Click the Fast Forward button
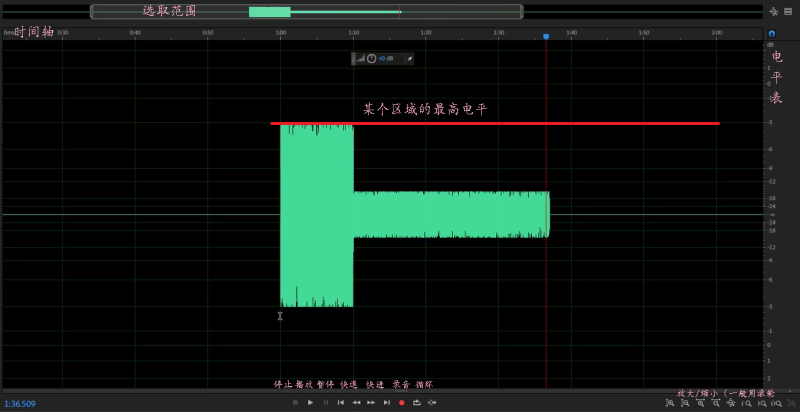Viewport: 800px width, 412px height. 371,402
